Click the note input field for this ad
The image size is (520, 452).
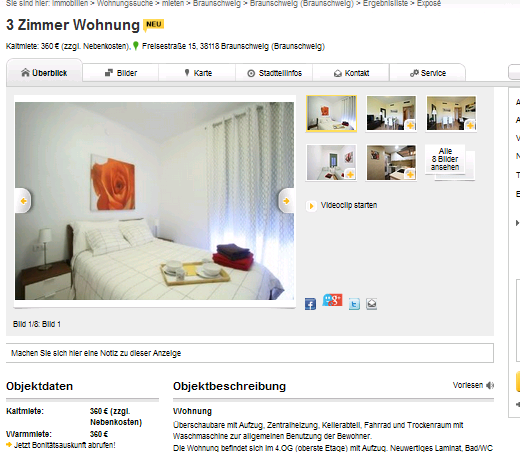coord(250,353)
